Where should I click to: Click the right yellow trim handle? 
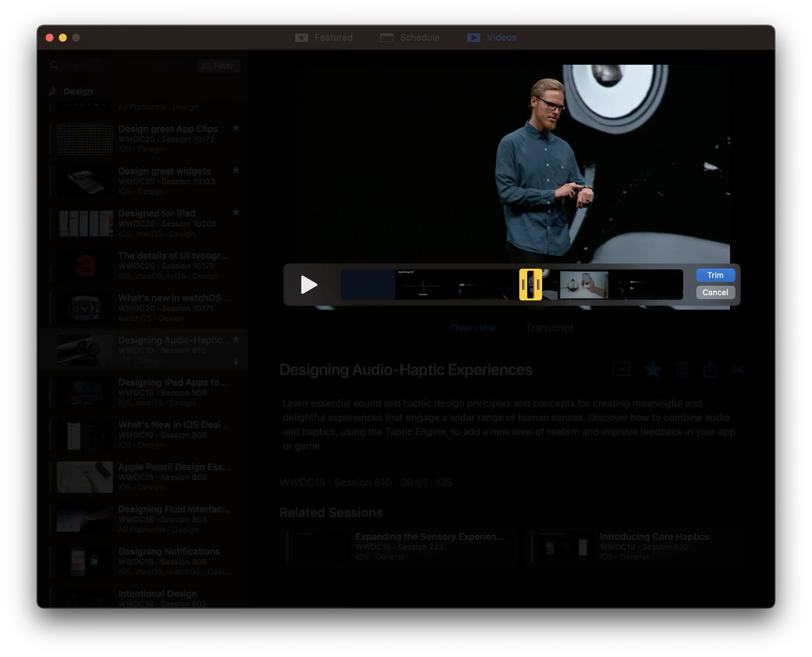[x=538, y=285]
